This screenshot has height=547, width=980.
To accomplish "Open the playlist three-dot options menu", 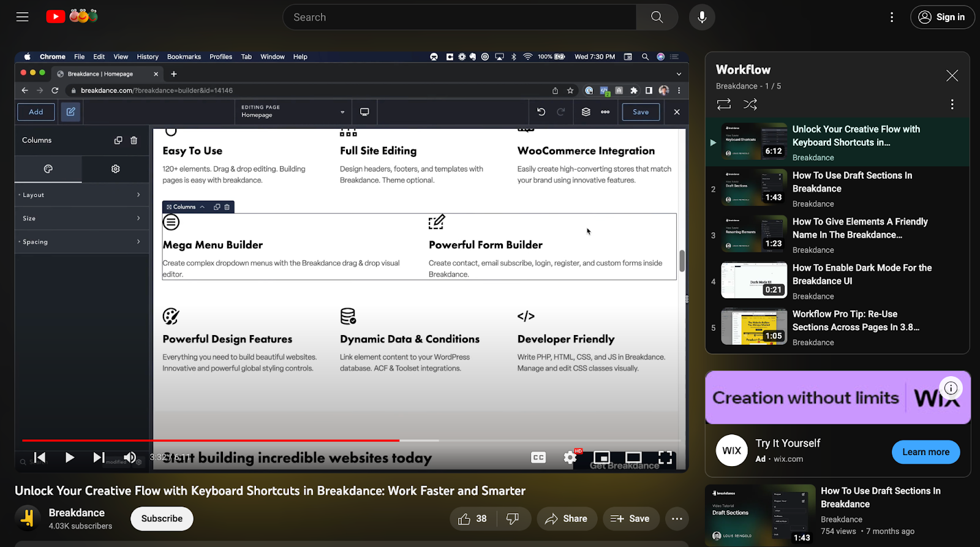I will pos(952,104).
